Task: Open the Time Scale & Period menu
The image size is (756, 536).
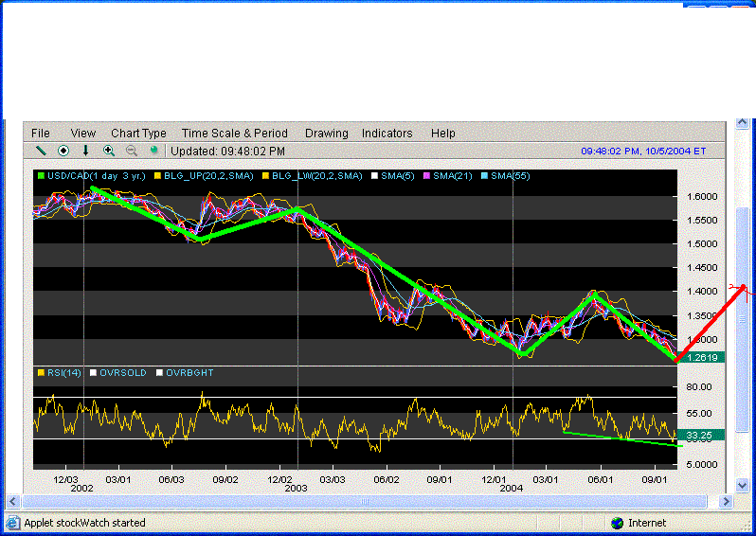Action: coord(234,134)
